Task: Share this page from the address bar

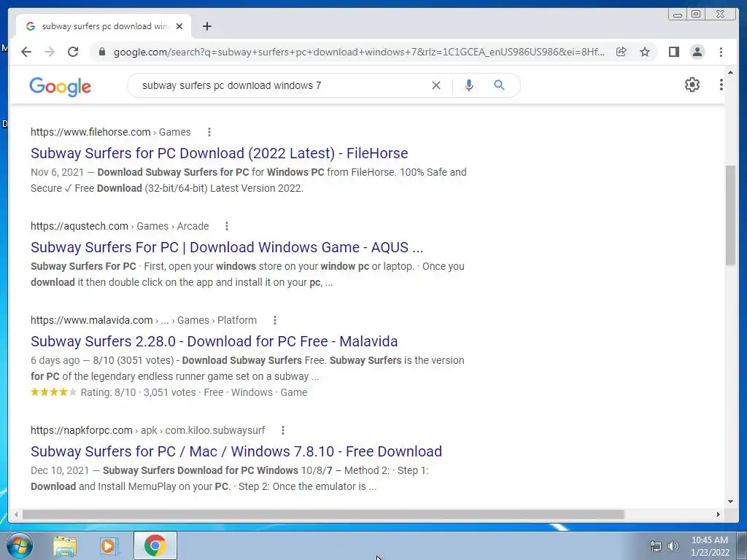Action: point(622,52)
